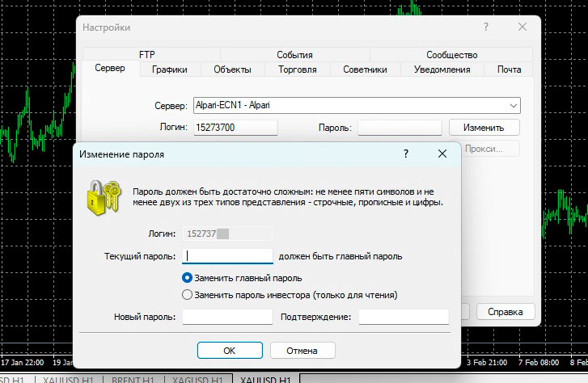This screenshot has width=588, height=383.
Task: Switch to the Торговля tab
Action: 298,69
